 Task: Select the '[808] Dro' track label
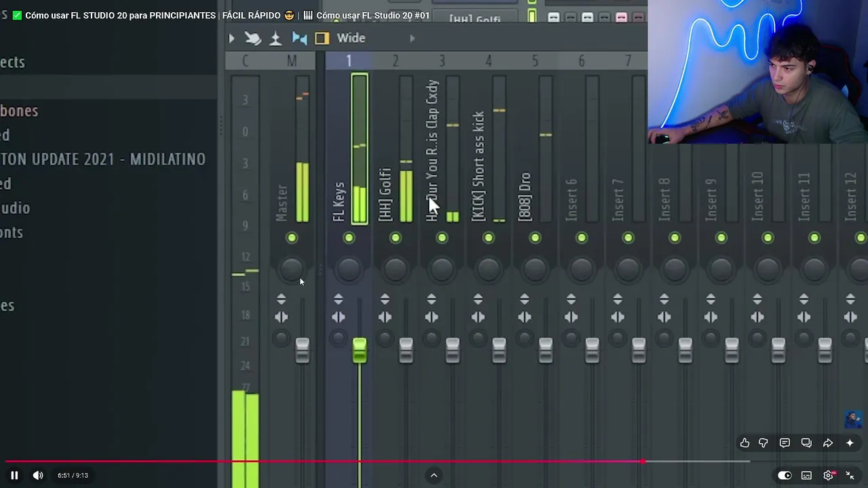pos(525,197)
